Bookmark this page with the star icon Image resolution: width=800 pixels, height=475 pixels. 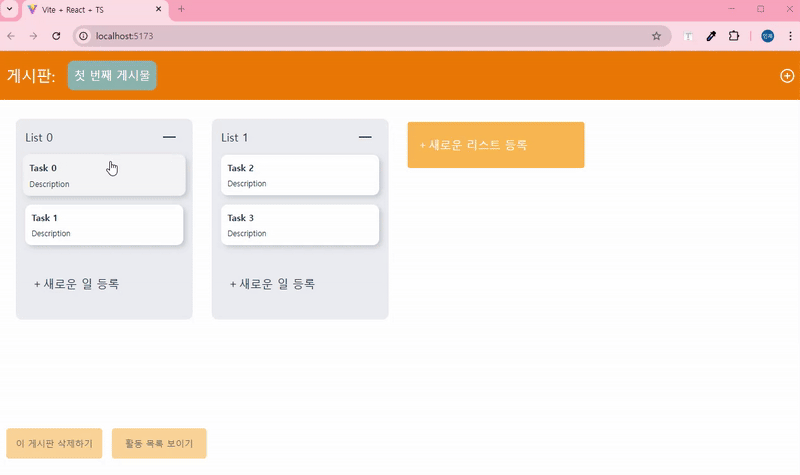click(x=656, y=36)
